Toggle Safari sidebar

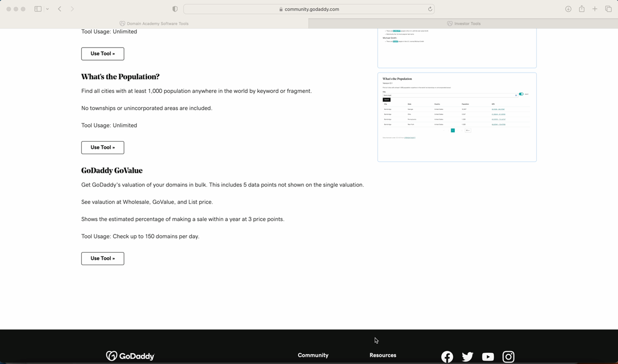(38, 9)
